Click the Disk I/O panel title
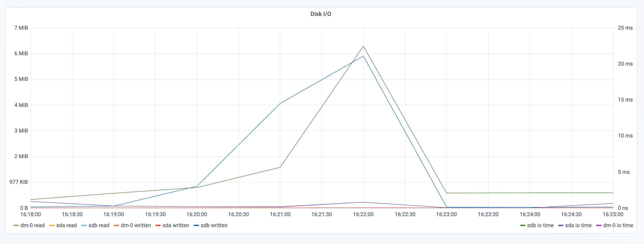This screenshot has height=244, width=644. tap(321, 14)
